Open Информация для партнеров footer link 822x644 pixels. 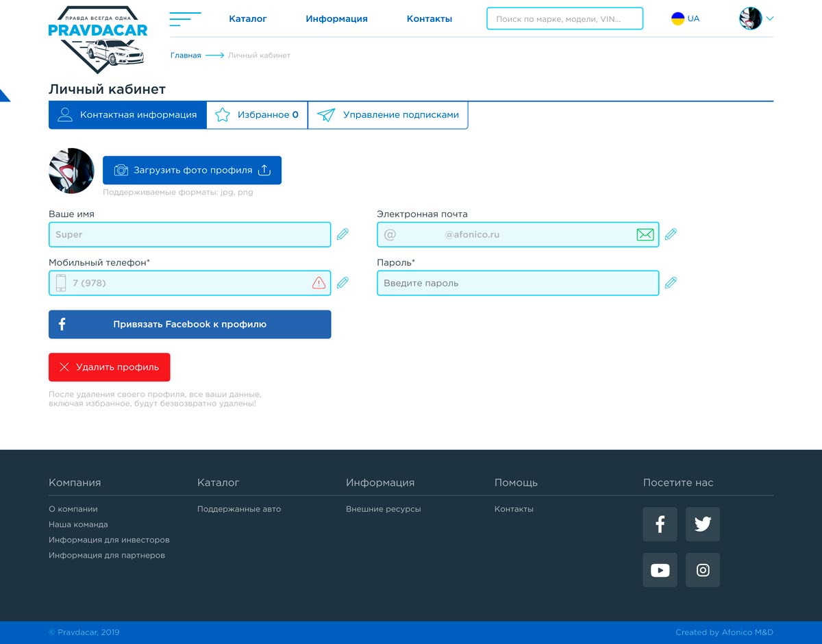[107, 556]
